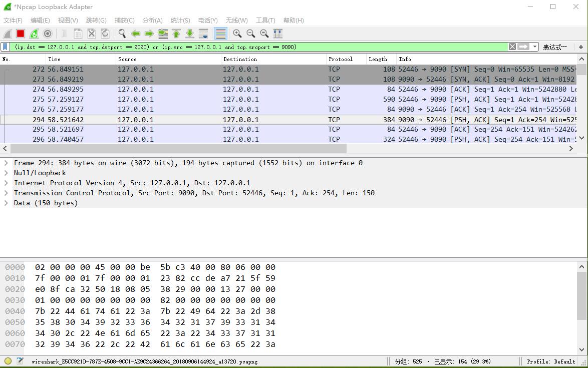Click the filter bookmark icon
The image size is (588, 368).
click(5, 47)
